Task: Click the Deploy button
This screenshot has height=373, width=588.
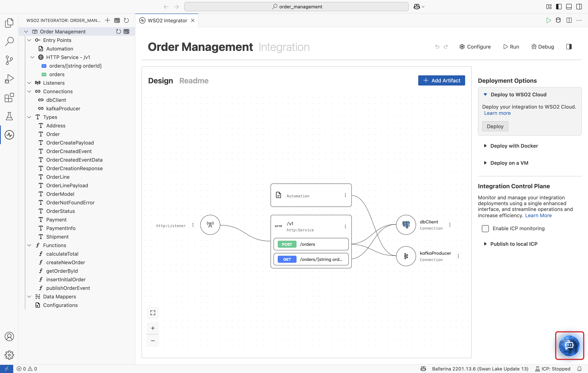Action: pyautogui.click(x=495, y=126)
